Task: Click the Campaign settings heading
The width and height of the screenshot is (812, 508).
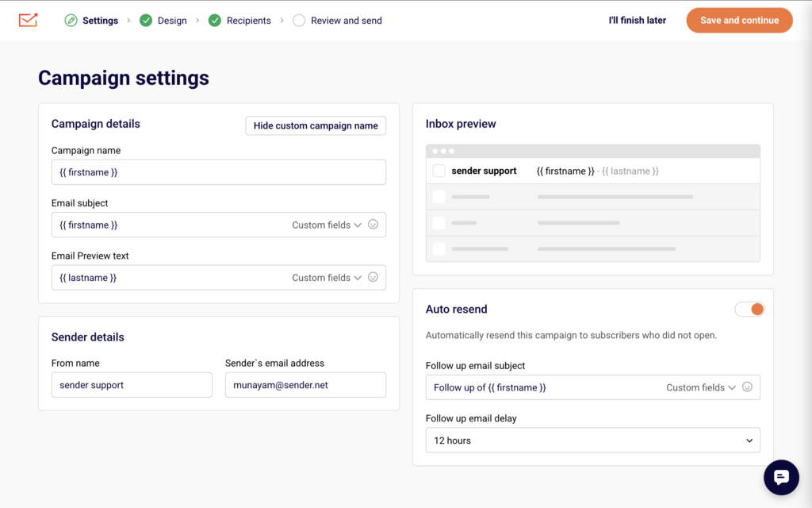Action: click(124, 78)
